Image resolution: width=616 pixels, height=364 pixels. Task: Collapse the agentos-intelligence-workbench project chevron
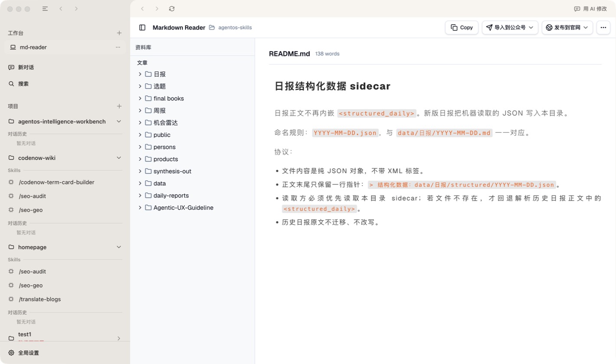[119, 121]
